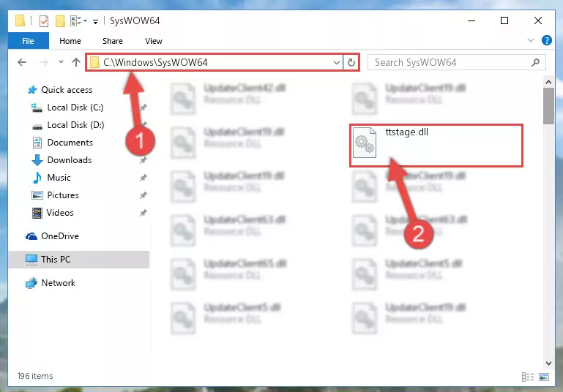Open the Share ribbon tab
The height and width of the screenshot is (392, 563).
pyautogui.click(x=113, y=41)
